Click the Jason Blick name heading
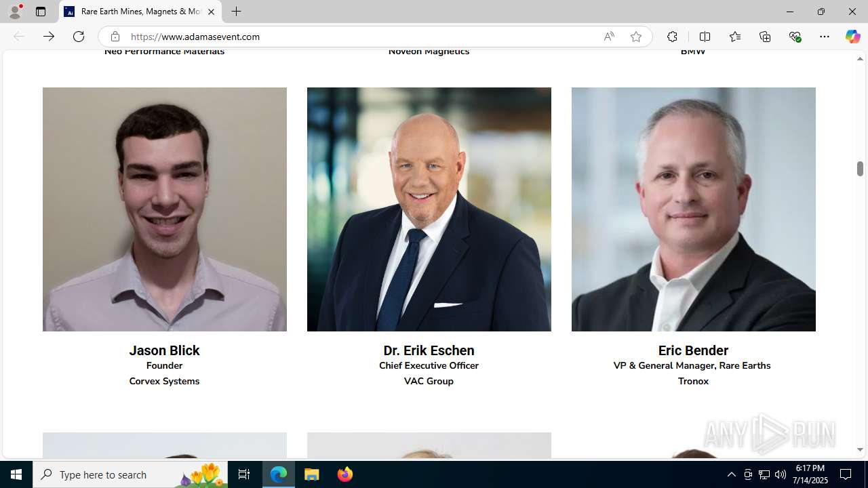Viewport: 868px width, 488px height. pyautogui.click(x=164, y=350)
